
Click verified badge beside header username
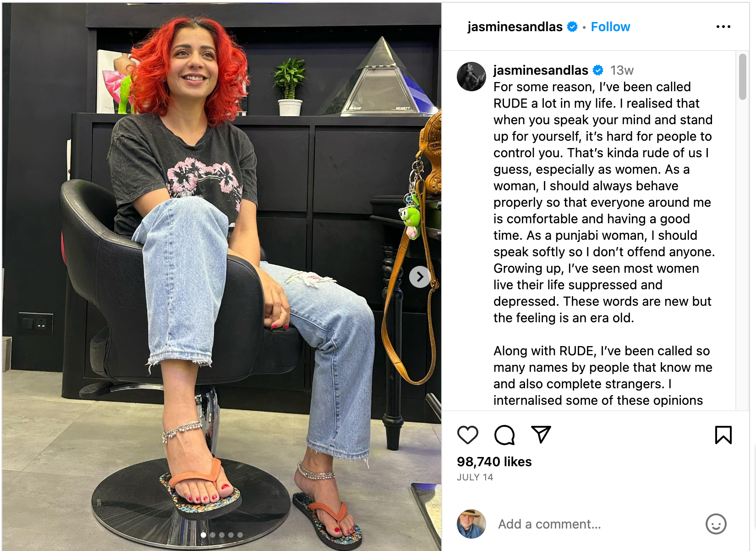click(572, 27)
